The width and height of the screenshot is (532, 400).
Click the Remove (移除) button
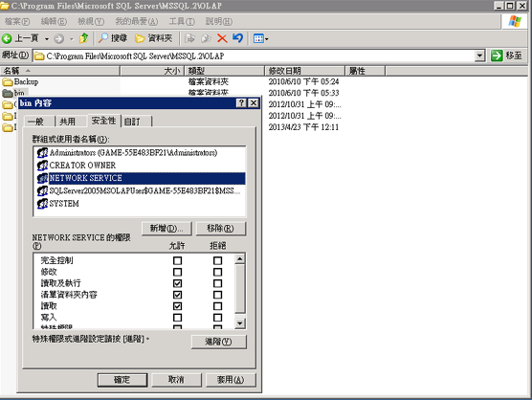click(x=220, y=229)
